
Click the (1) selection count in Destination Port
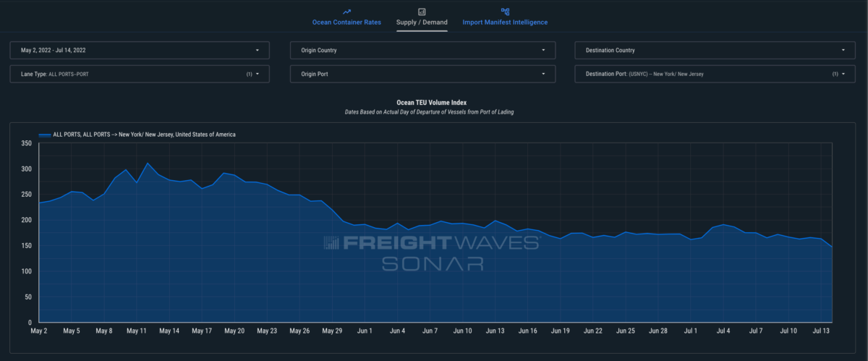834,74
